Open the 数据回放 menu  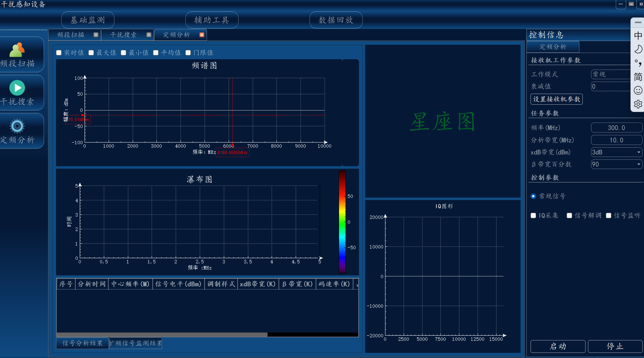tap(336, 20)
